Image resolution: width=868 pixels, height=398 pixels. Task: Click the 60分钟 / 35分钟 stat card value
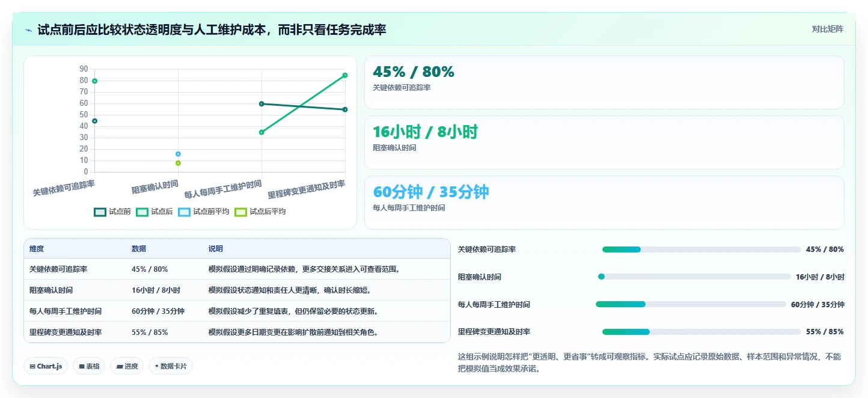pos(431,192)
